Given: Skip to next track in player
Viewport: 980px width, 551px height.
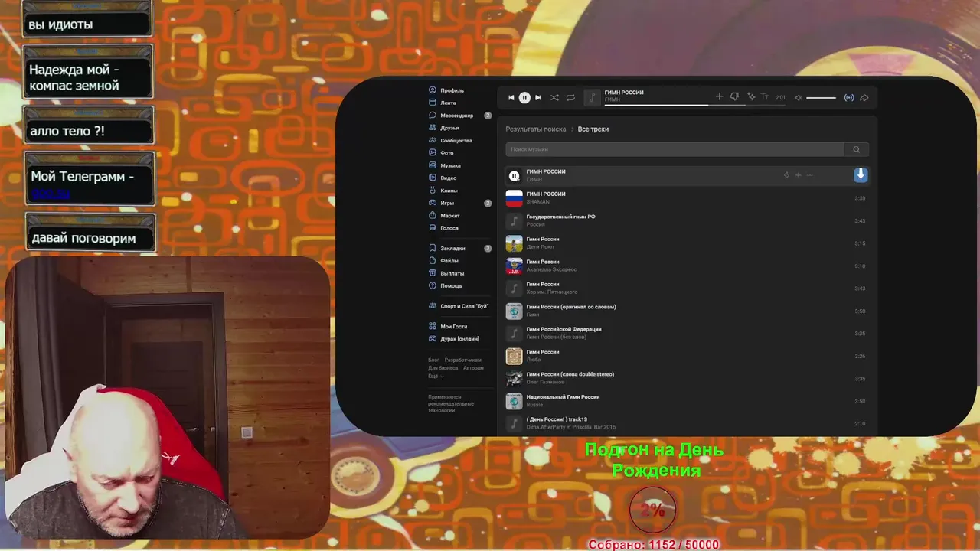Looking at the screenshot, I should [537, 97].
